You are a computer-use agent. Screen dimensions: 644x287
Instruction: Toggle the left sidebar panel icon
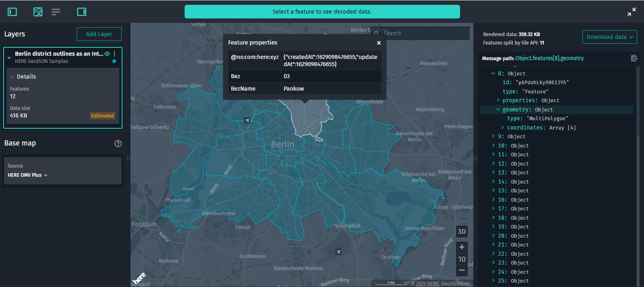[12, 12]
